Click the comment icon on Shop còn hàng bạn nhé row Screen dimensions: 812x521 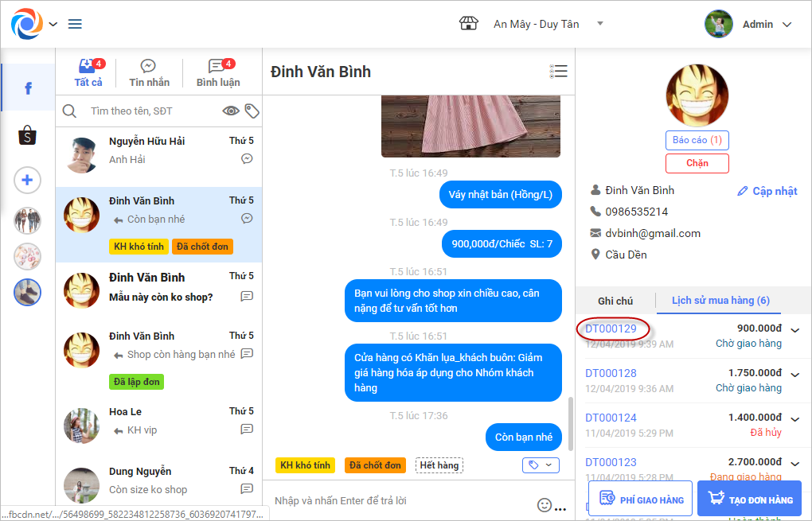coord(247,353)
